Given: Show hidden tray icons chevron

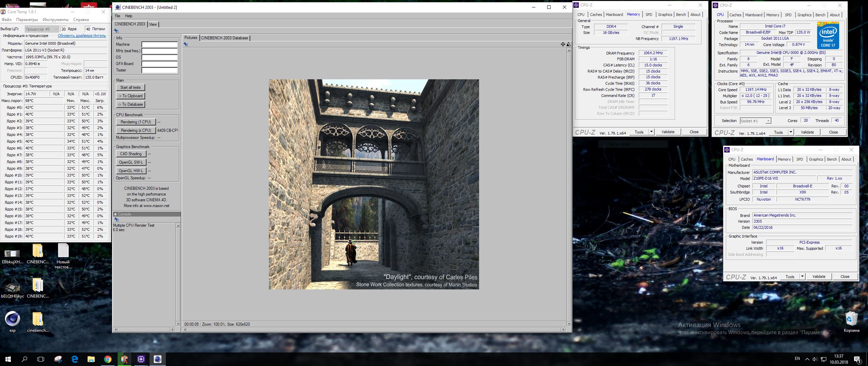Looking at the screenshot, I should tap(807, 359).
